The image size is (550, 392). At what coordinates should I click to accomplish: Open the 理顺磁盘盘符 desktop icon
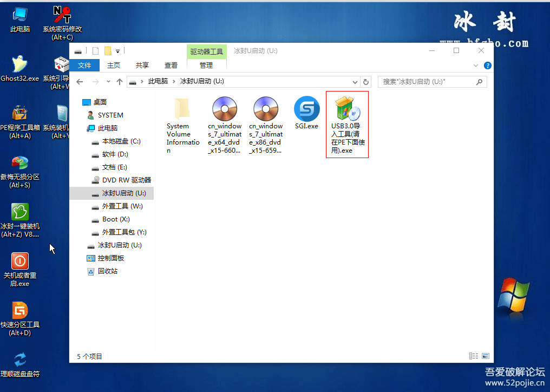click(20, 364)
